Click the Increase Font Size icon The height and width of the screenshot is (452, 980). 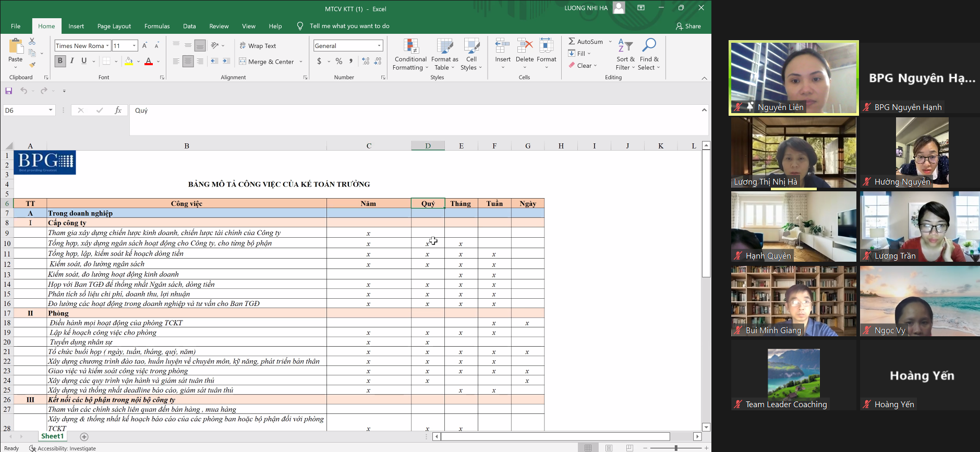tap(145, 46)
